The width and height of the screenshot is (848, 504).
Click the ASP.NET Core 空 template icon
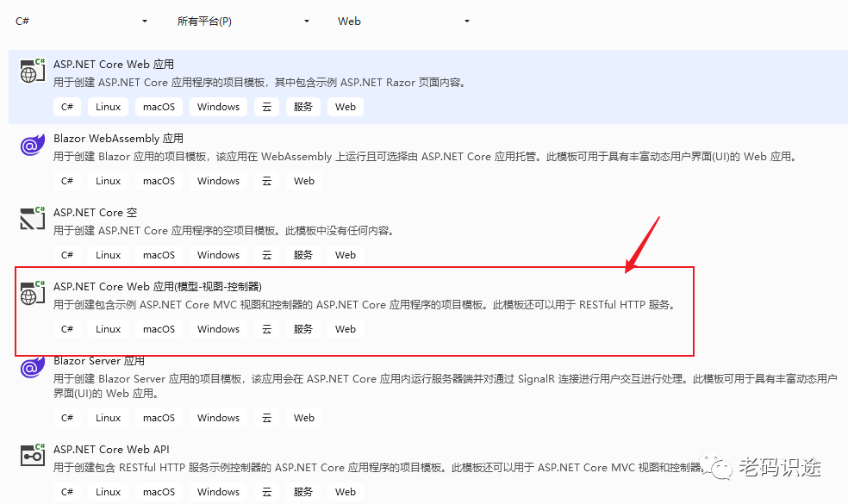tap(33, 219)
